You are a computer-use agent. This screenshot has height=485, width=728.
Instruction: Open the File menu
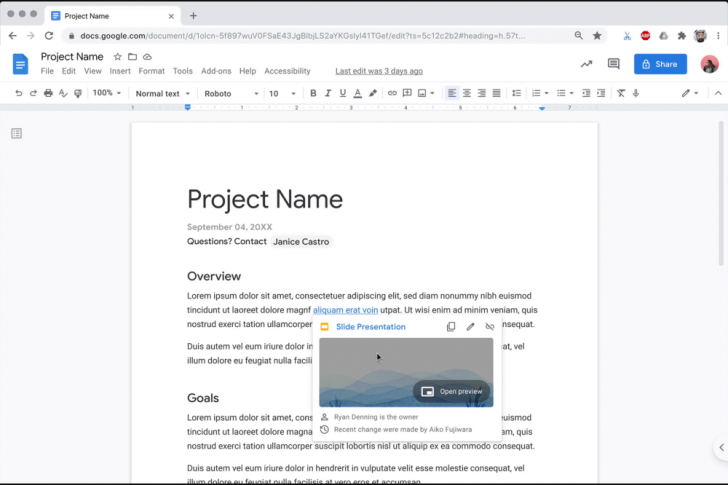coord(47,71)
